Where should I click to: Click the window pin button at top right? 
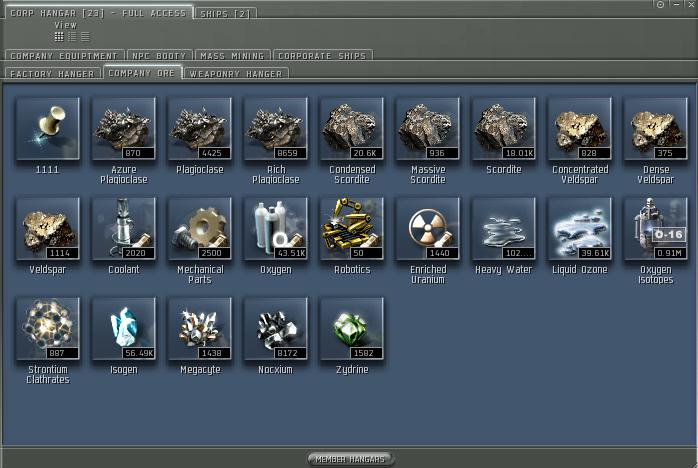pos(661,4)
